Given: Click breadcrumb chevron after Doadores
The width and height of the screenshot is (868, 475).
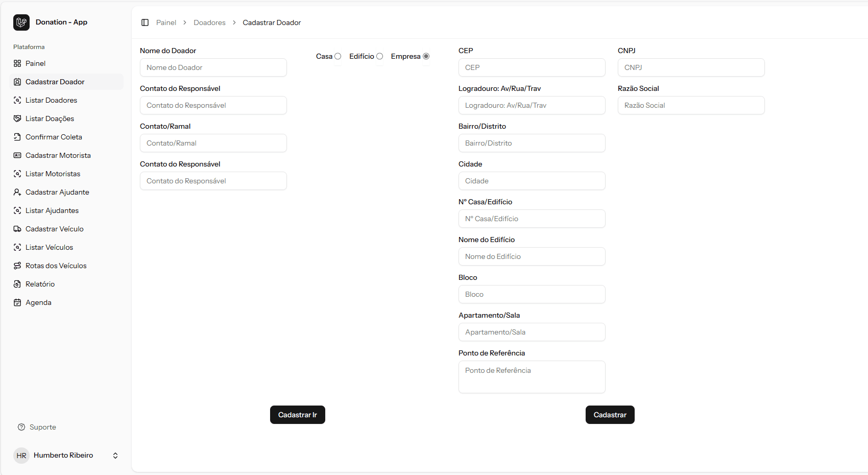Looking at the screenshot, I should [x=234, y=22].
